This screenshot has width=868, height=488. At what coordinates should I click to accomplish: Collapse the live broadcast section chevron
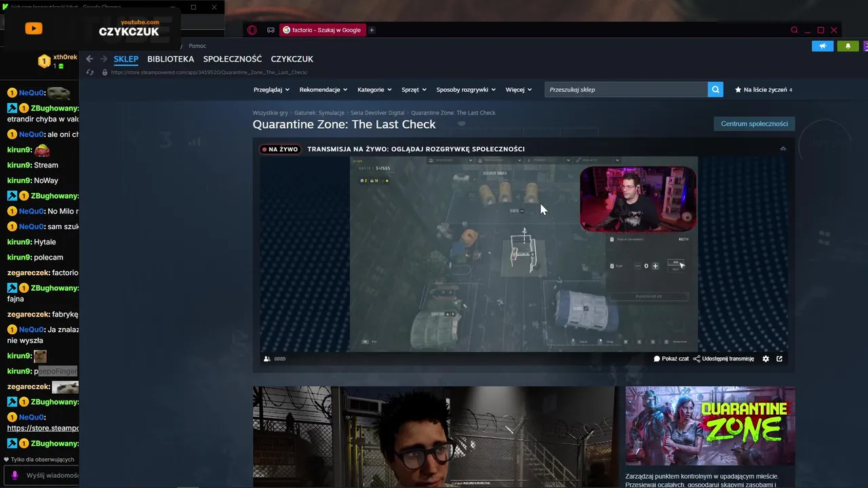783,149
